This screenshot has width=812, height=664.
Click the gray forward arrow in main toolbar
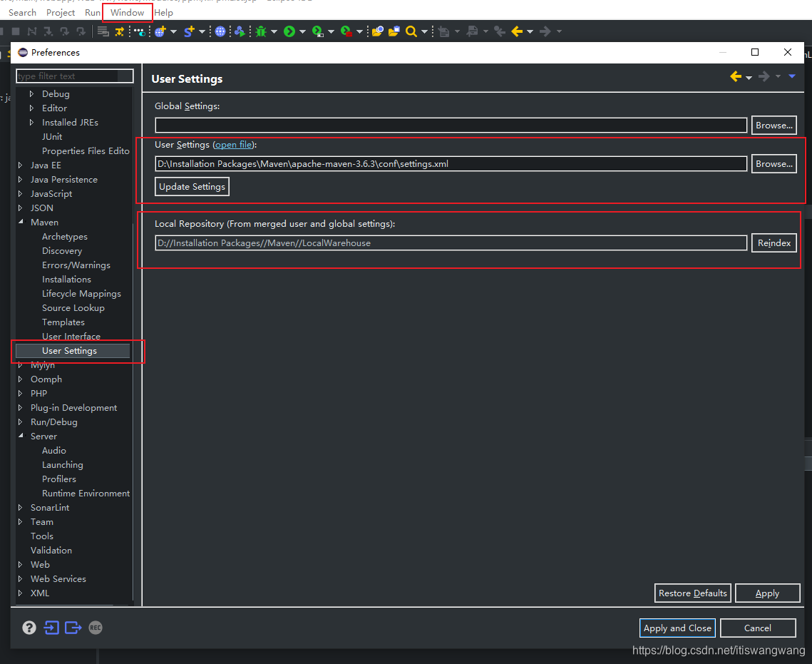pyautogui.click(x=545, y=31)
